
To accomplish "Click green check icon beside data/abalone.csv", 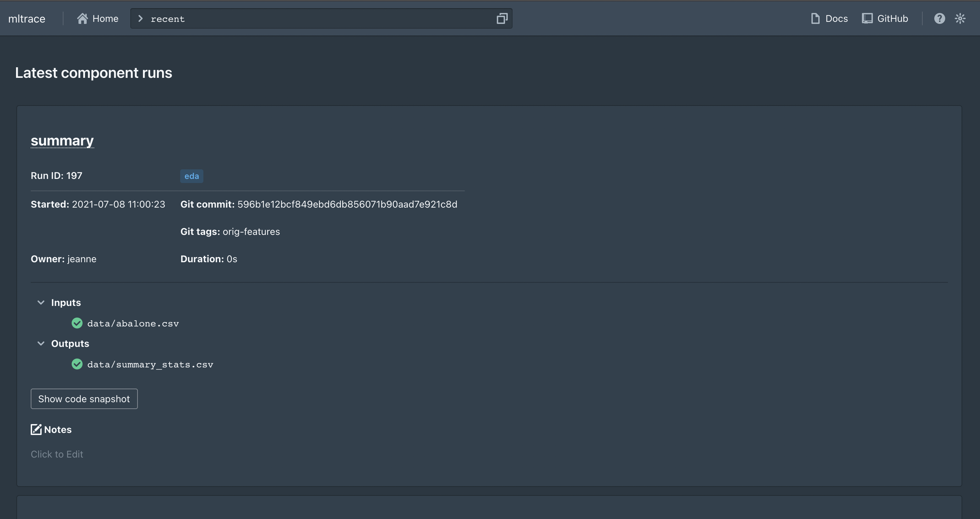I will click(77, 323).
